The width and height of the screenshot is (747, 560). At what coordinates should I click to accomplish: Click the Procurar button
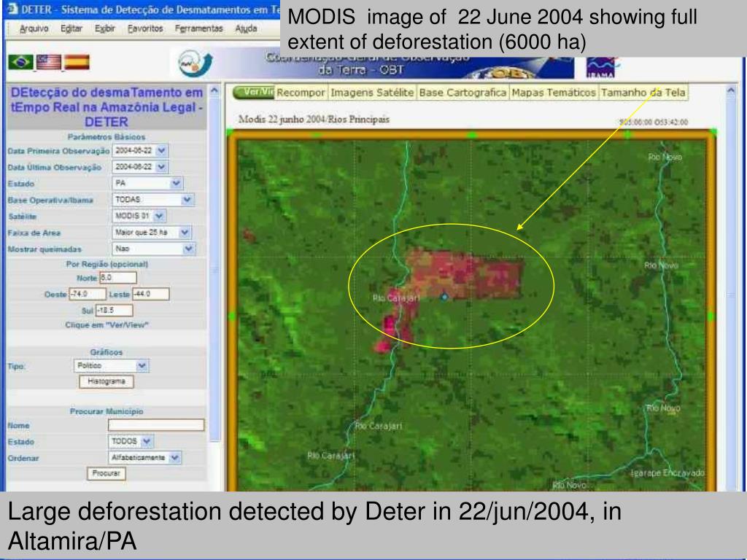107,473
